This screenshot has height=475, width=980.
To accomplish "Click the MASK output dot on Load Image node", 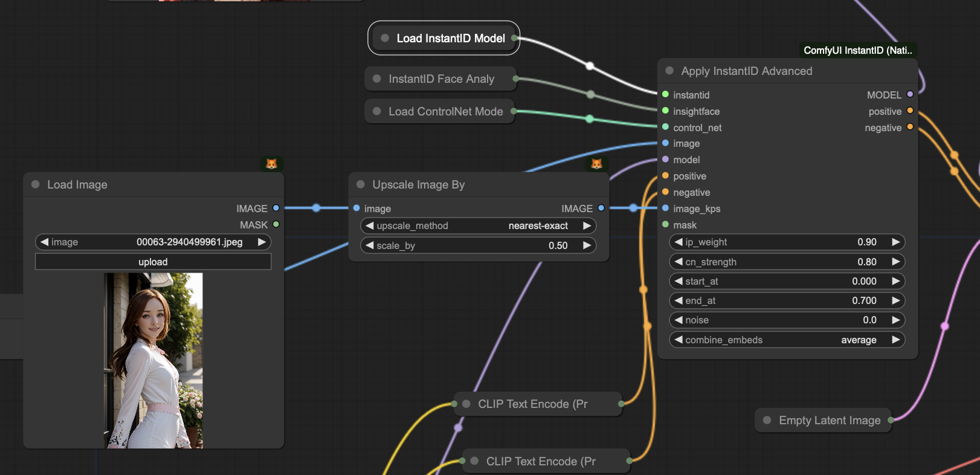I will [x=276, y=224].
